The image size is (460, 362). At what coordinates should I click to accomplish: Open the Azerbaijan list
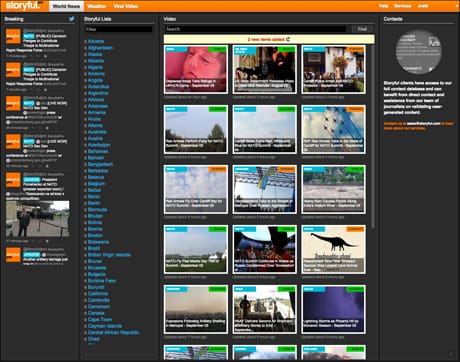coord(99,145)
